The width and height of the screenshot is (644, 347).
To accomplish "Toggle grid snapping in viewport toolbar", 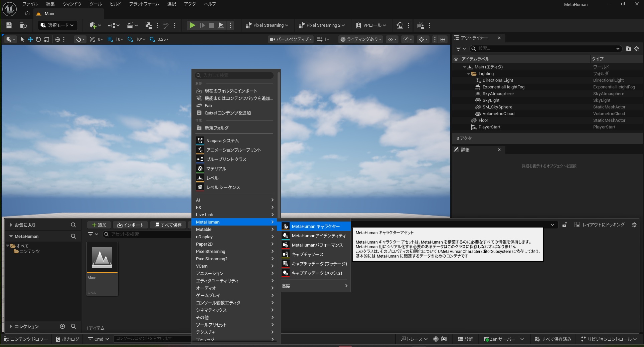I will 110,39.
